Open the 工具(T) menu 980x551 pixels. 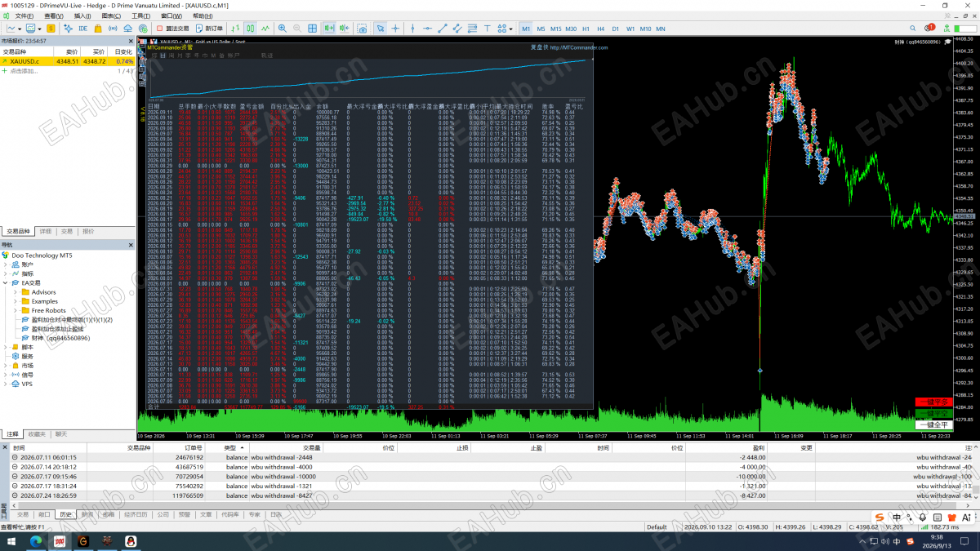coord(140,16)
